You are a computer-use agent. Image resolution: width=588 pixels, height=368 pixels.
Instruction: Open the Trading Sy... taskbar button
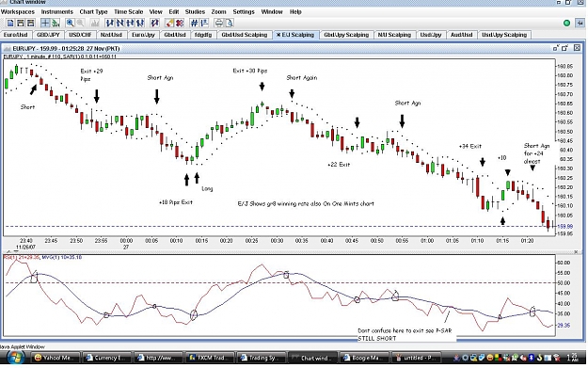point(262,358)
